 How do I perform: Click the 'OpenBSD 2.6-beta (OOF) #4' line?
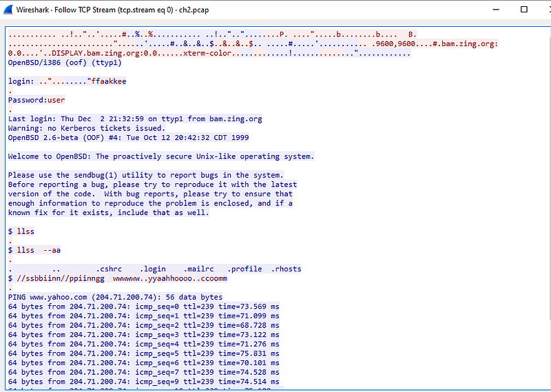point(128,138)
